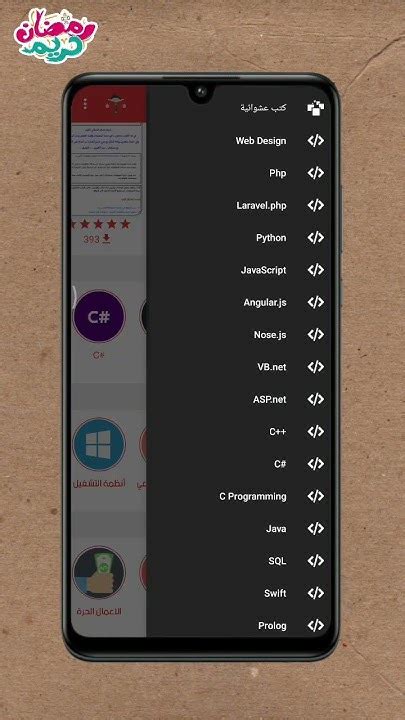Open the Angular.js category

(x=265, y=303)
